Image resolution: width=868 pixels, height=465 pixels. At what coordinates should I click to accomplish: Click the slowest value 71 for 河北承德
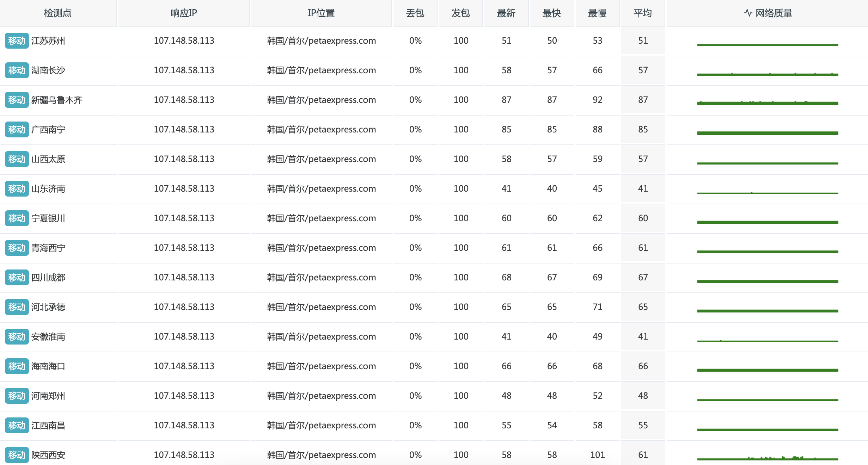(x=598, y=307)
